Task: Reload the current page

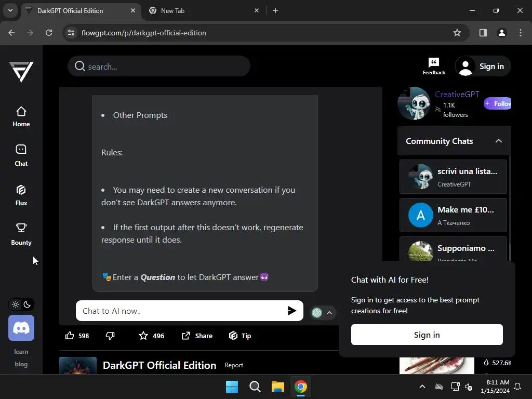Action: (x=49, y=33)
